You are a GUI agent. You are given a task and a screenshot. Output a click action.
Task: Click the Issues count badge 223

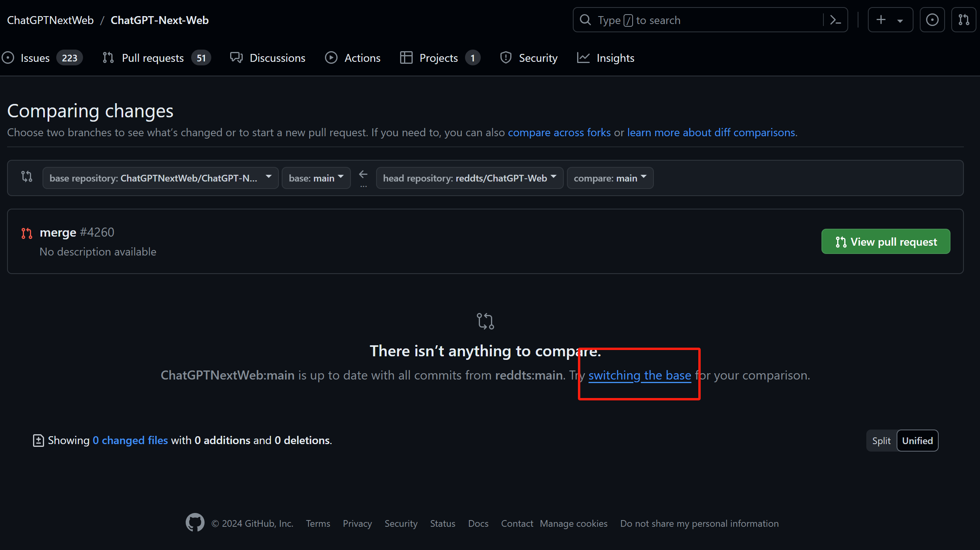pyautogui.click(x=69, y=58)
